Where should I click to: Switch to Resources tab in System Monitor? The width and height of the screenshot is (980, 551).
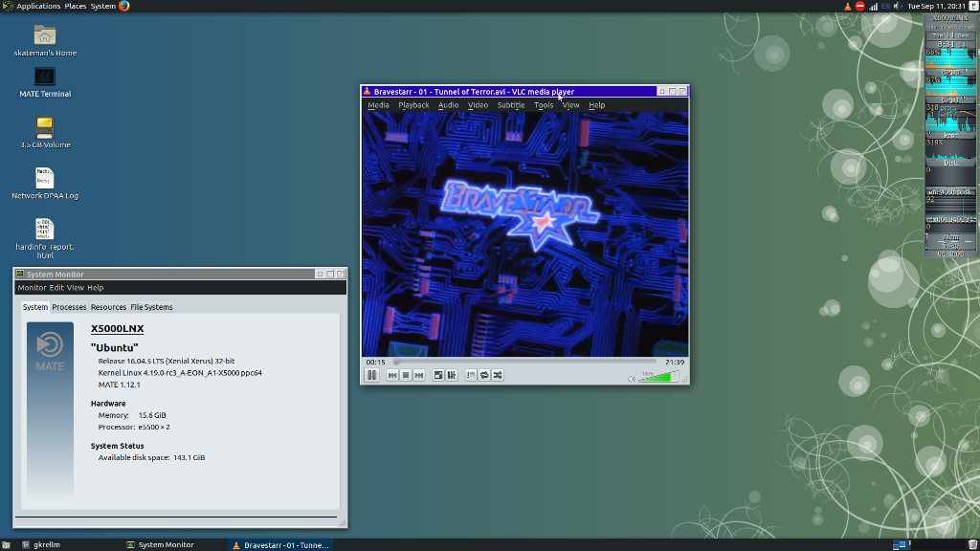tap(108, 307)
